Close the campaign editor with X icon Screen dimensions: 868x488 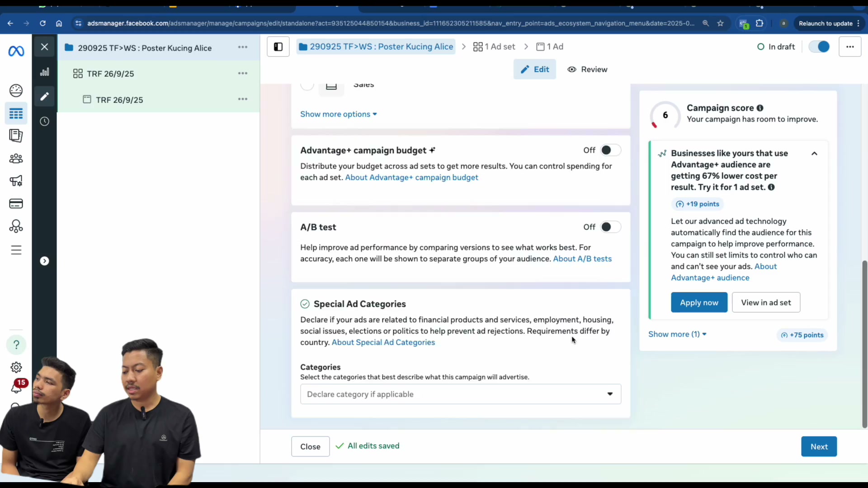point(44,47)
